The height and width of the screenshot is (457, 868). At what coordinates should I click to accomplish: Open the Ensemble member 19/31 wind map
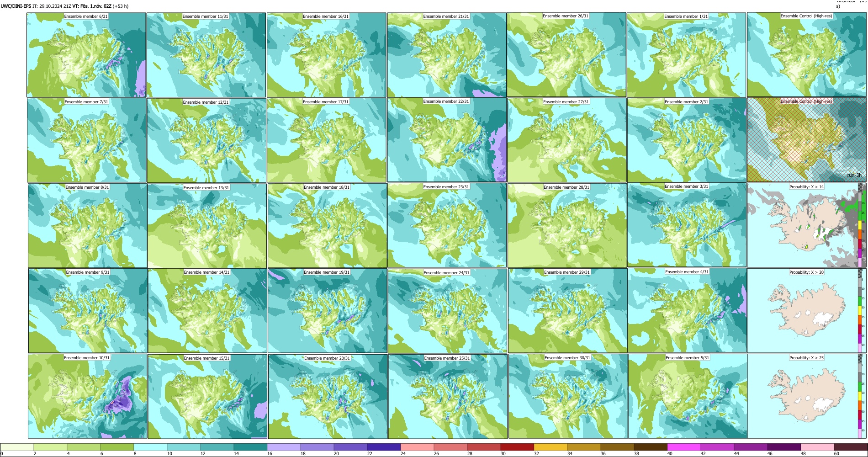327,310
